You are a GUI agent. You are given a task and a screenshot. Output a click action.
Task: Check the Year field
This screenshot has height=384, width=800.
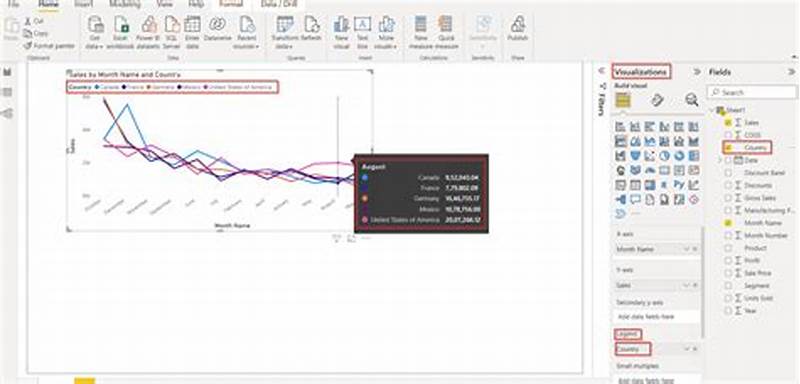coord(728,311)
